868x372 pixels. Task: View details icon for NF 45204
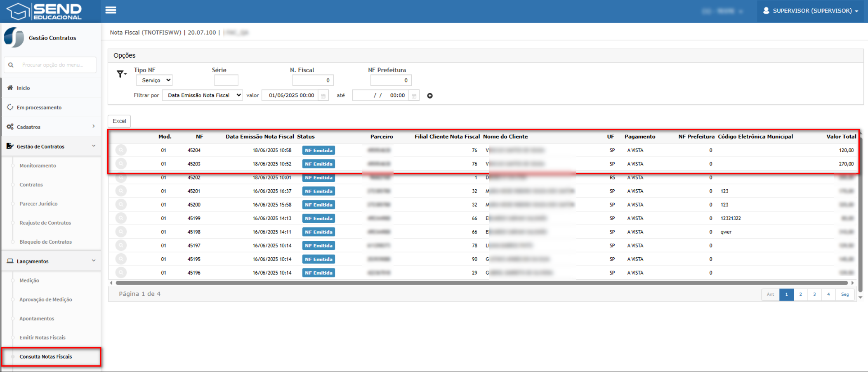[121, 150]
